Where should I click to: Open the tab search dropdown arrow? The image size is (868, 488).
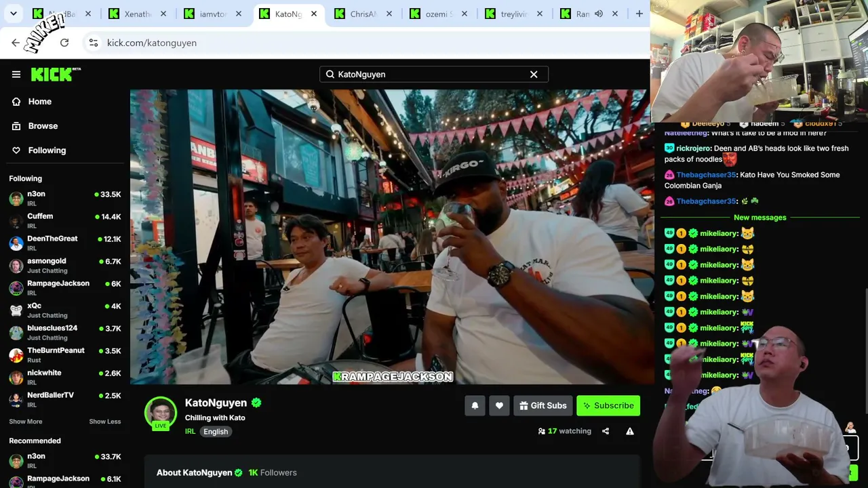[14, 14]
